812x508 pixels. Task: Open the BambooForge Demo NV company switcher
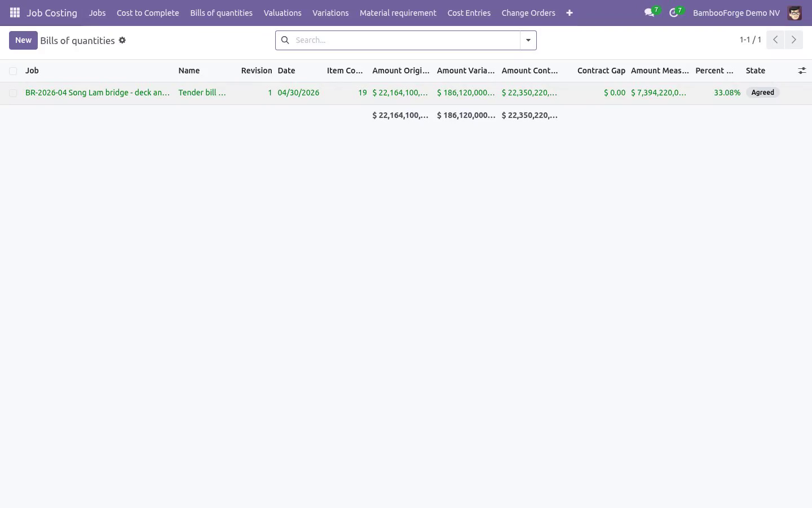736,12
